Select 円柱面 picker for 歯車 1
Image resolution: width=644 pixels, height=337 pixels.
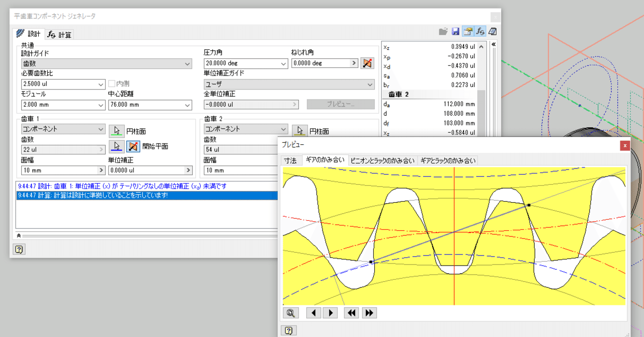click(117, 131)
